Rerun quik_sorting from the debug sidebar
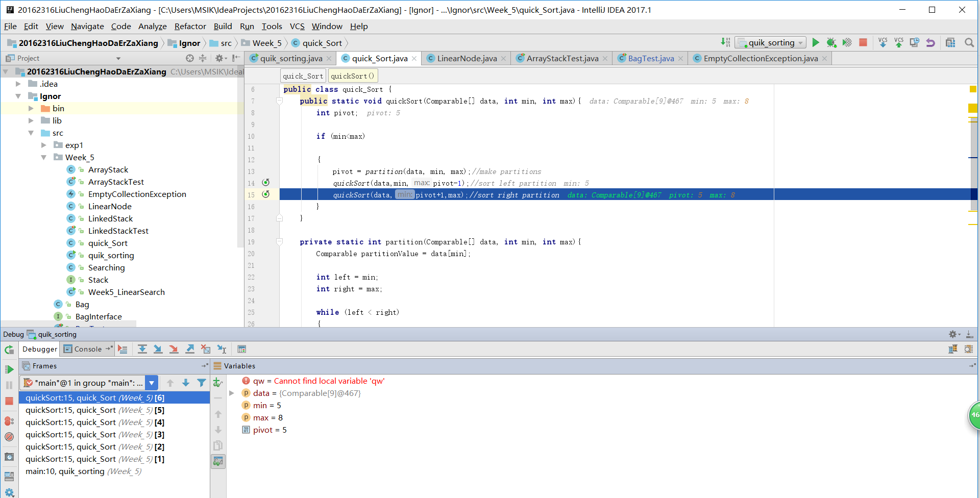The image size is (980, 498). tap(9, 350)
